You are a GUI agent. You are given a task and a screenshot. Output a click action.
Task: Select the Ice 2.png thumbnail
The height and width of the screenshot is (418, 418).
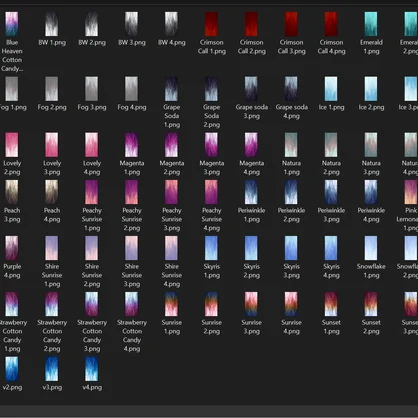(x=371, y=89)
